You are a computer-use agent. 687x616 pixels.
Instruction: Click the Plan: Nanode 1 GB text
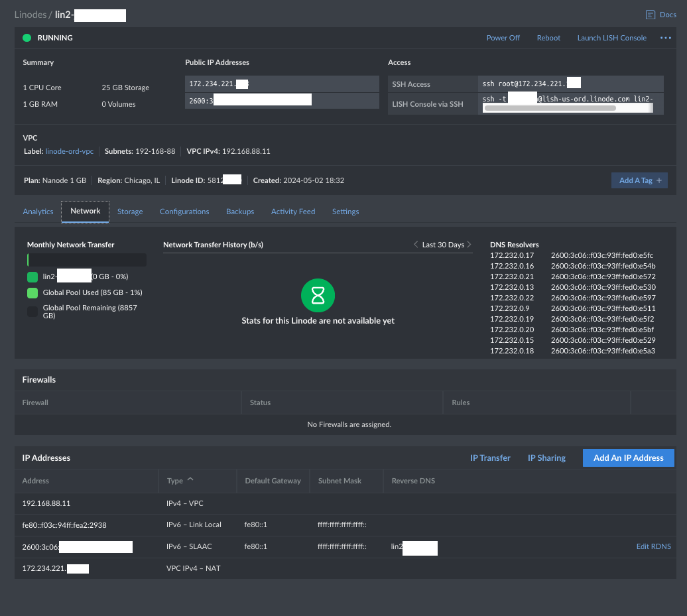55,180
